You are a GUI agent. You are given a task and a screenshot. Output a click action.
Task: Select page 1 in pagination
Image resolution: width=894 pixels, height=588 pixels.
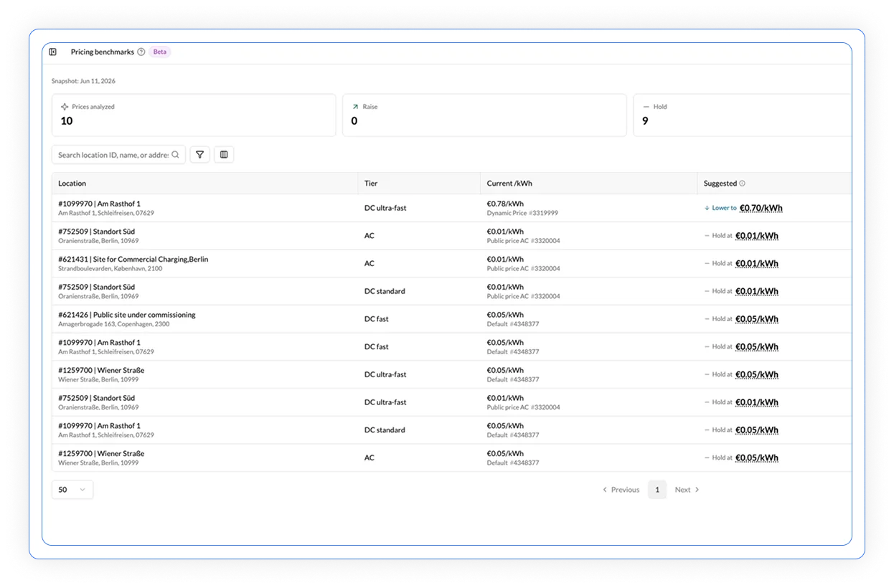657,490
